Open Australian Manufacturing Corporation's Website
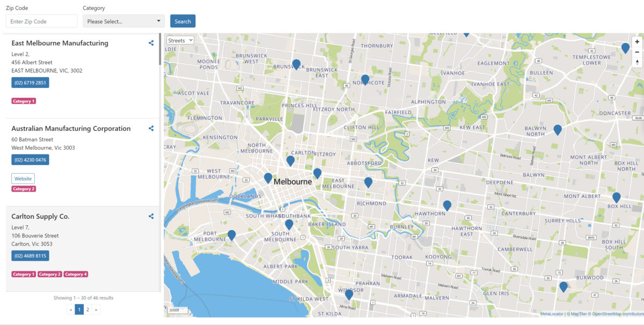The width and height of the screenshot is (644, 325). pyautogui.click(x=23, y=178)
